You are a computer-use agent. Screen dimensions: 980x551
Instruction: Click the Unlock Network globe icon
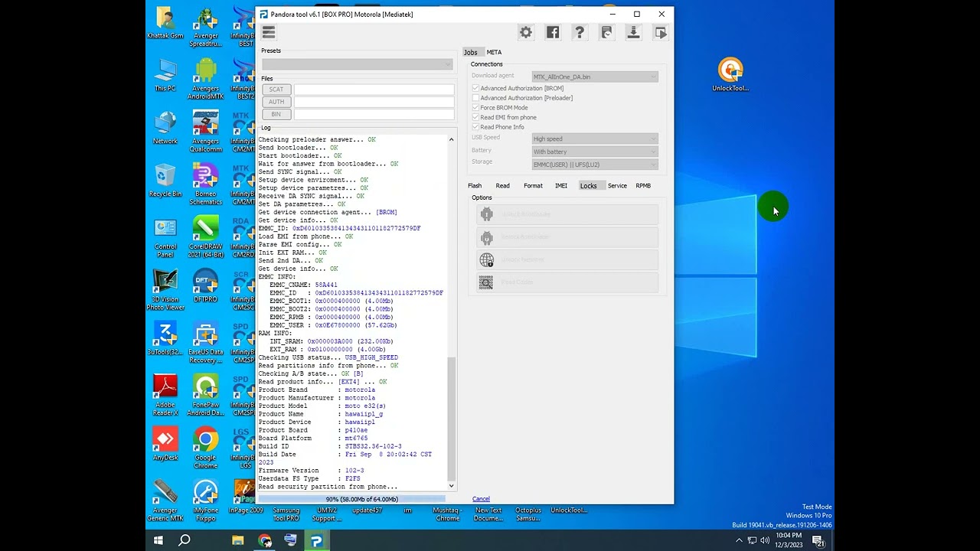click(x=486, y=260)
